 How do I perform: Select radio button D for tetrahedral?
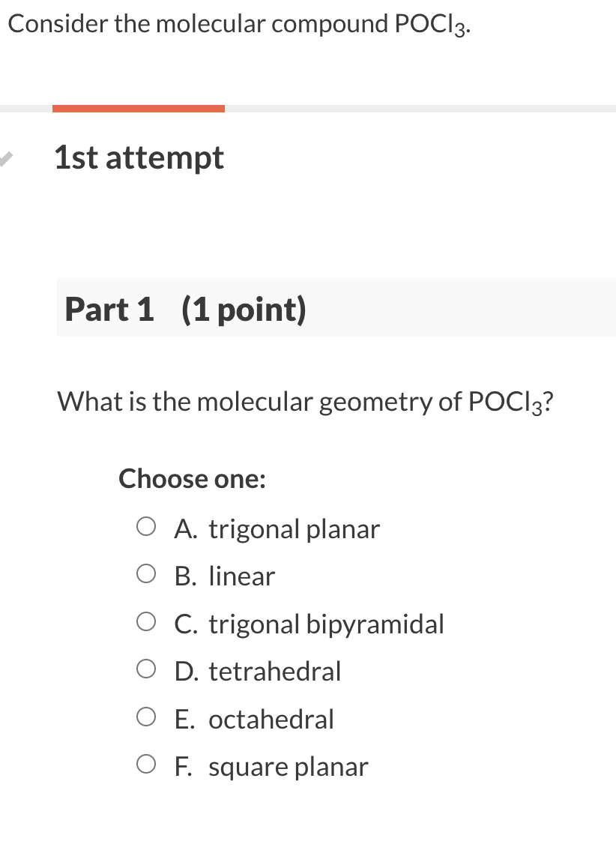pyautogui.click(x=146, y=669)
